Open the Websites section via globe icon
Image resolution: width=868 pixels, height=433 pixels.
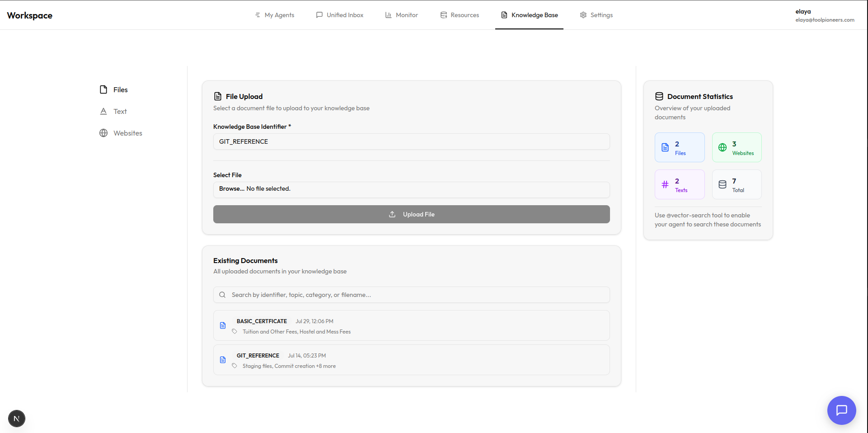(x=103, y=133)
